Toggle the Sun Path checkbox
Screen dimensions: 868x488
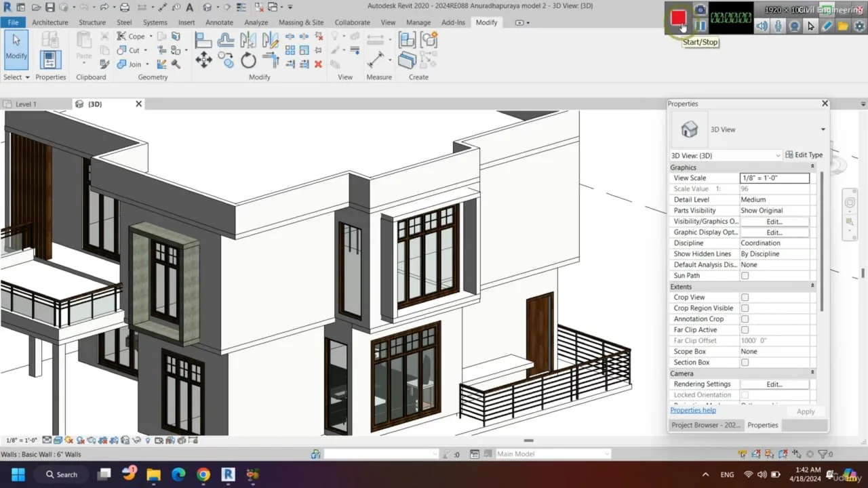(745, 276)
